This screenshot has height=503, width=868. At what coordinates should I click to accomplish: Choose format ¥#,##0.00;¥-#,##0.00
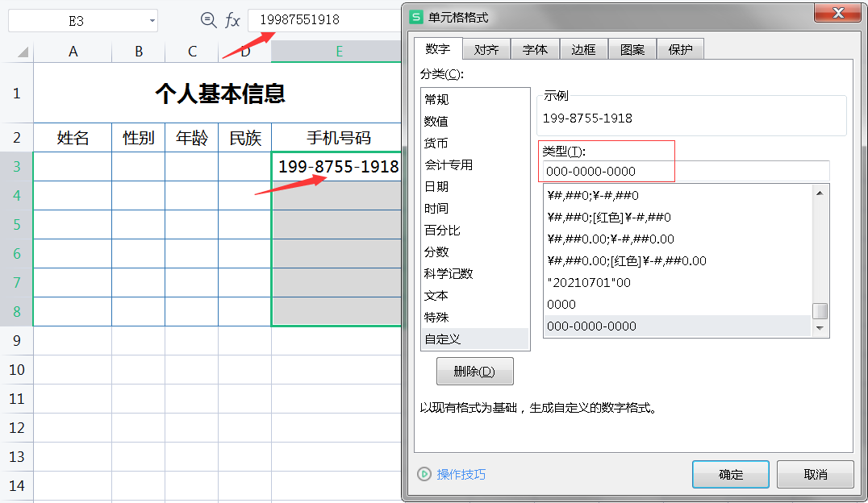(678, 239)
